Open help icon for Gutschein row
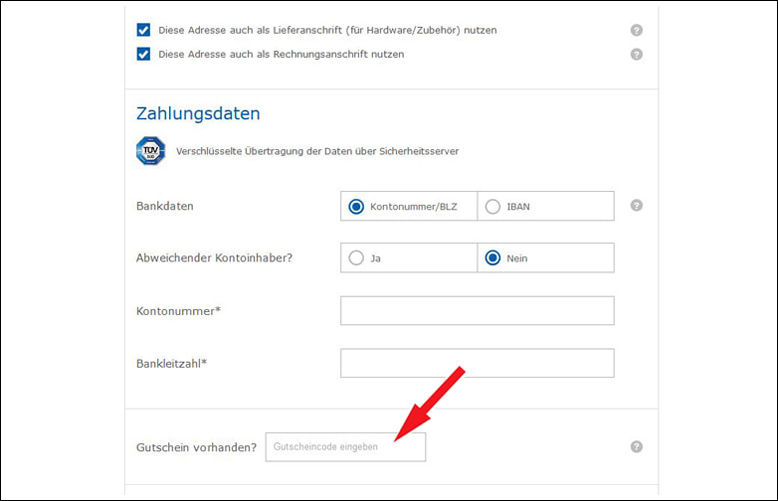The width and height of the screenshot is (778, 501). coord(637,447)
